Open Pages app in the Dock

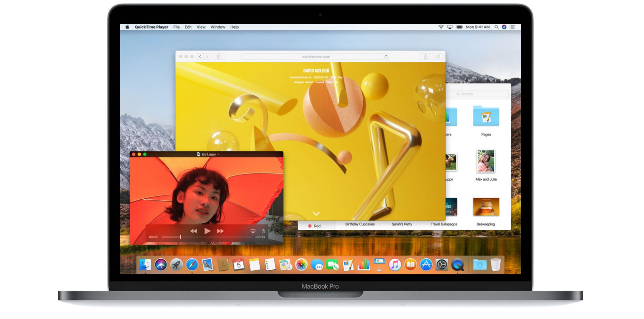pyautogui.click(x=348, y=265)
